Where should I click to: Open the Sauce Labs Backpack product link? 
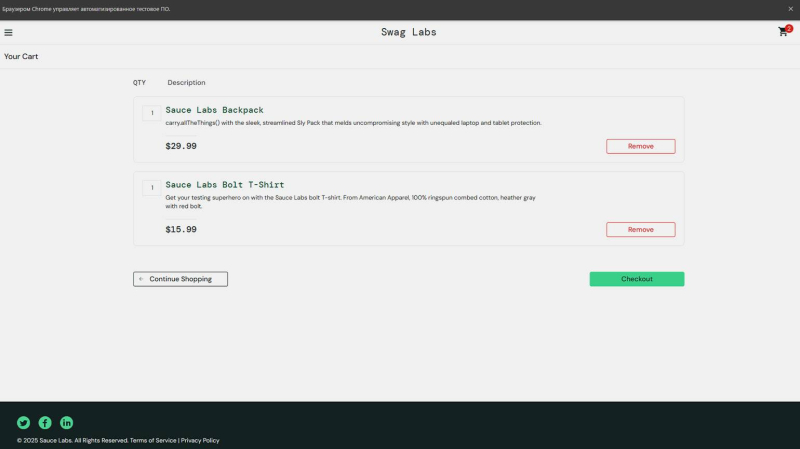coord(214,110)
